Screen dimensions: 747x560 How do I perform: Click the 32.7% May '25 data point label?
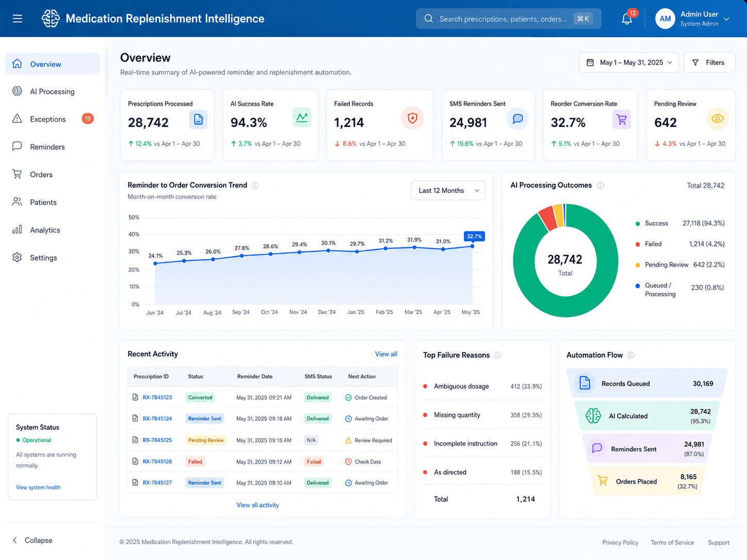(474, 237)
